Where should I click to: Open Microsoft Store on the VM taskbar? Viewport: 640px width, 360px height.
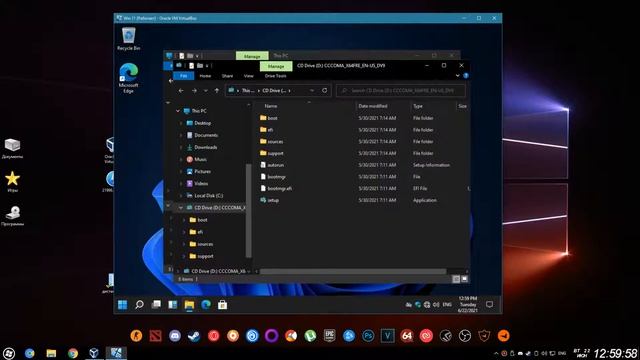(x=222, y=304)
